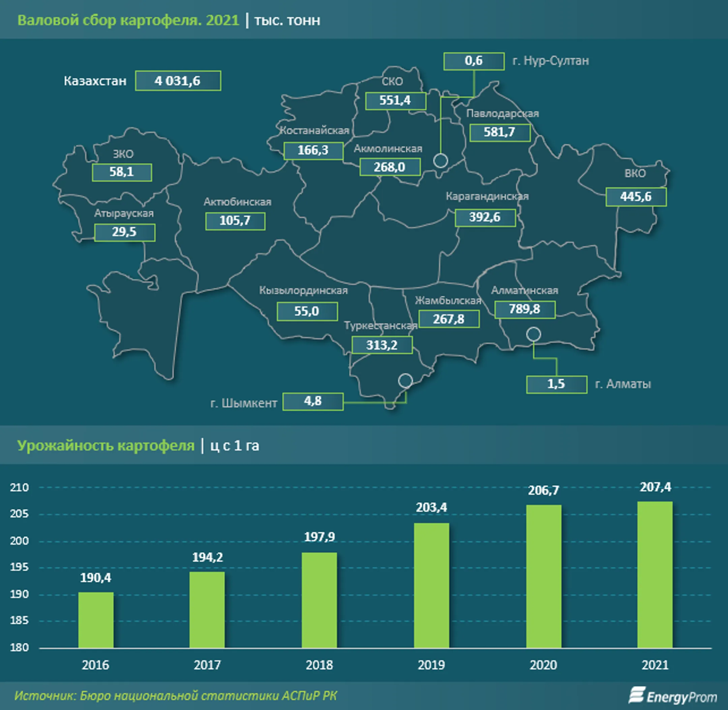Click the Shymkent city circle marker

pos(405,381)
